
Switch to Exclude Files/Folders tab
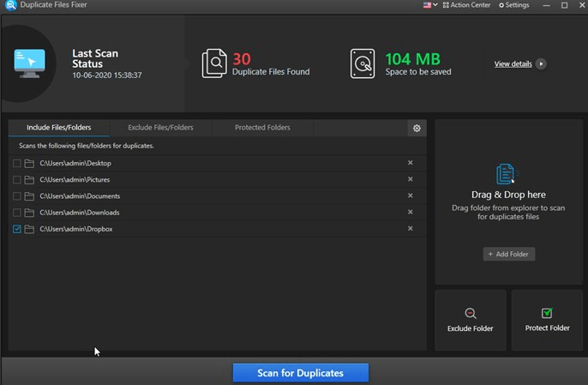coord(160,128)
